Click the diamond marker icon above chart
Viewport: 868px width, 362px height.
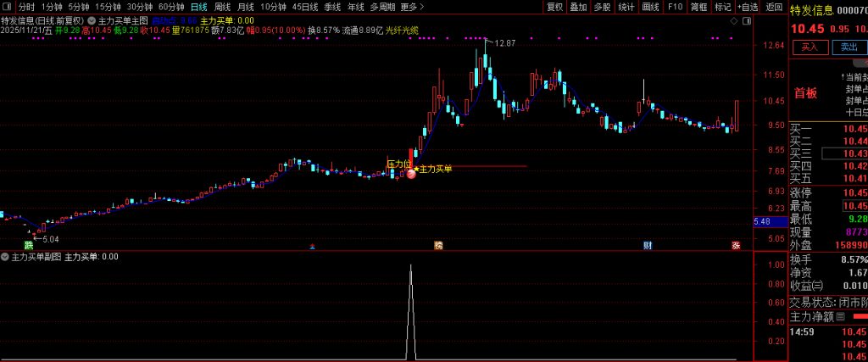[x=734, y=21]
